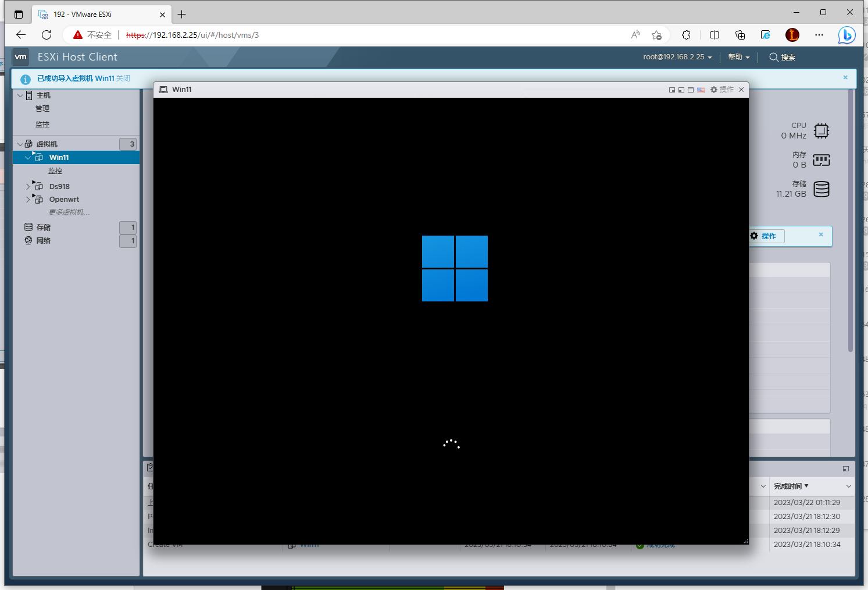Expand the Openwrt VM node

point(28,200)
